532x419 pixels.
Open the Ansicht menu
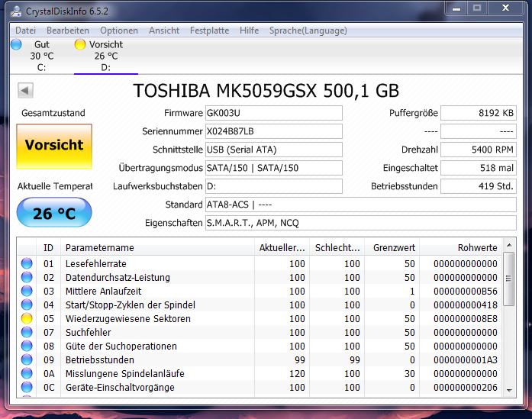(x=164, y=31)
